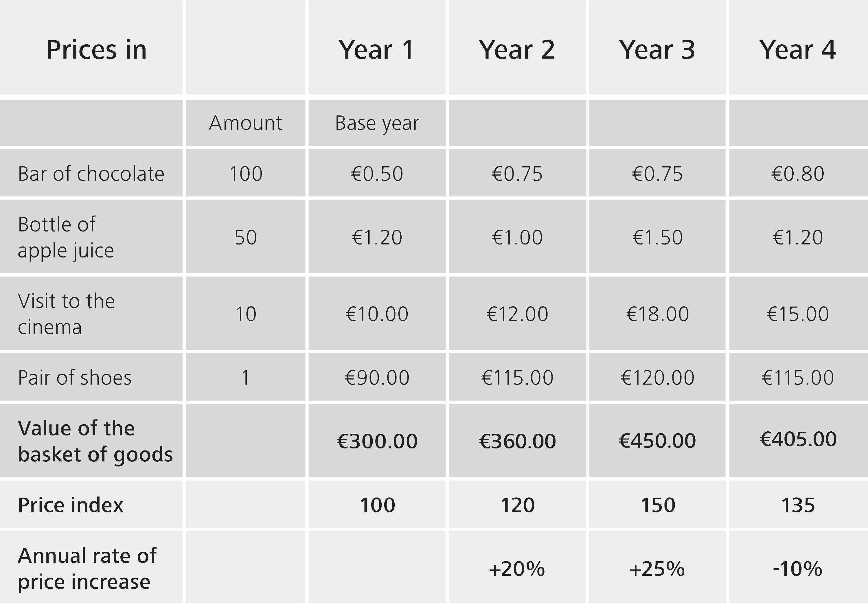Click the 'Prices in' header cell

tap(91, 47)
